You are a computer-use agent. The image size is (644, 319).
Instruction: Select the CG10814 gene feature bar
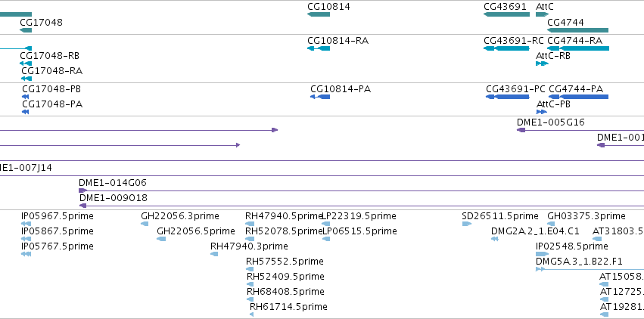coord(319,14)
